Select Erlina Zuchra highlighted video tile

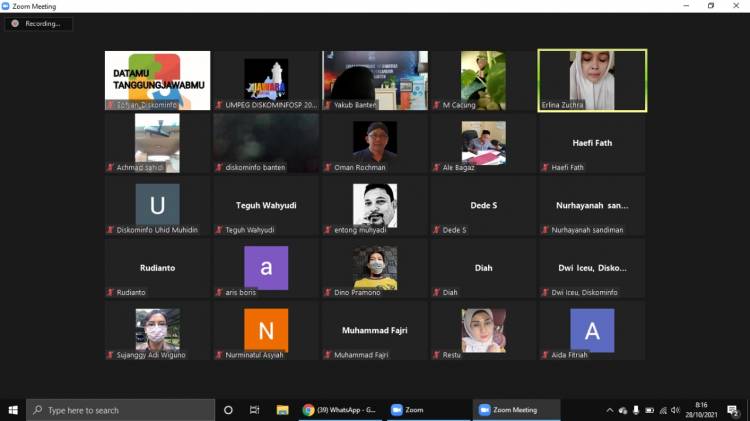(592, 80)
